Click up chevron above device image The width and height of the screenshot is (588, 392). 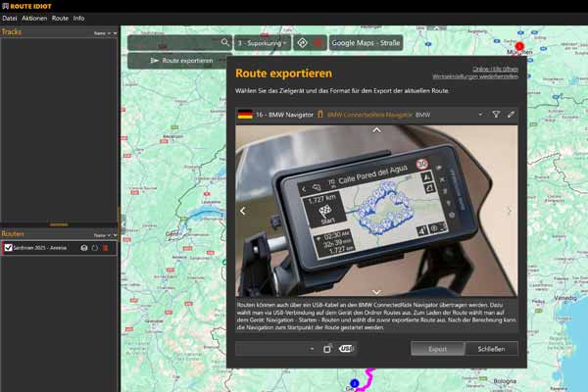click(x=376, y=130)
